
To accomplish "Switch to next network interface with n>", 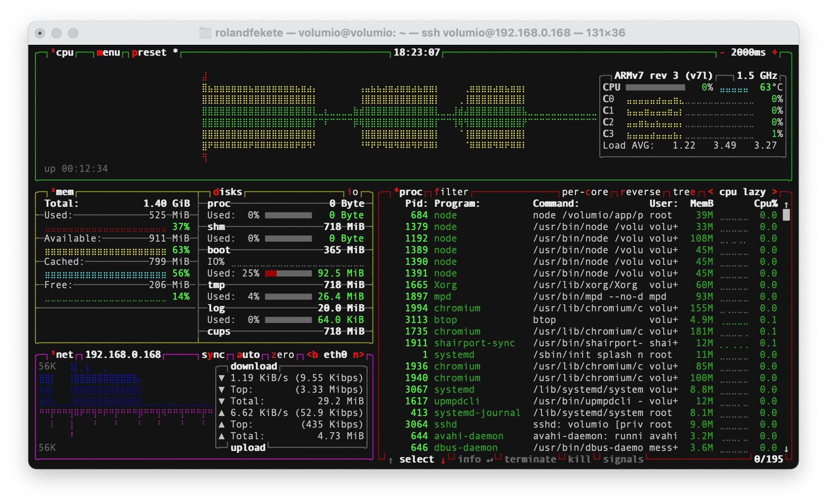I will coord(358,355).
